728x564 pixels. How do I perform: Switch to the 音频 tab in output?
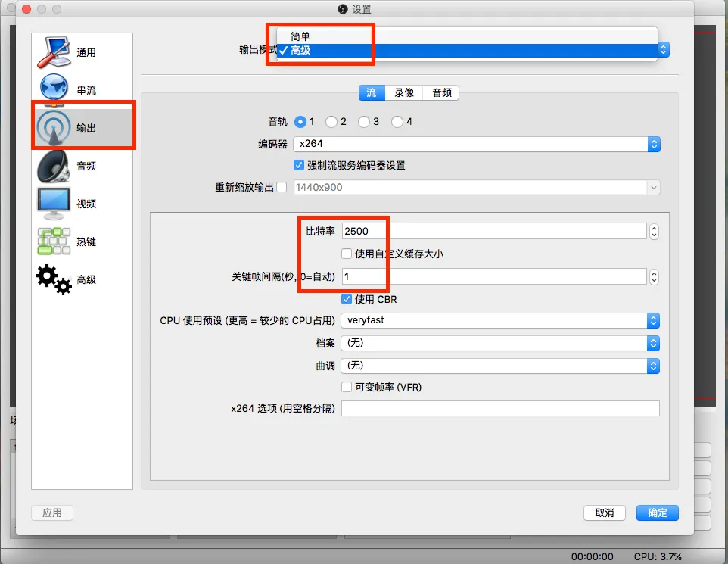click(441, 92)
